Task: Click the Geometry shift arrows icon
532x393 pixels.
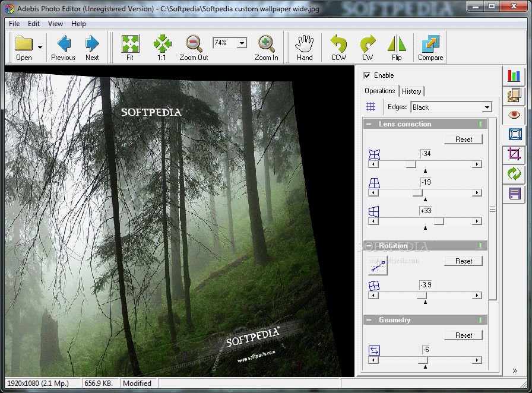Action: click(374, 350)
